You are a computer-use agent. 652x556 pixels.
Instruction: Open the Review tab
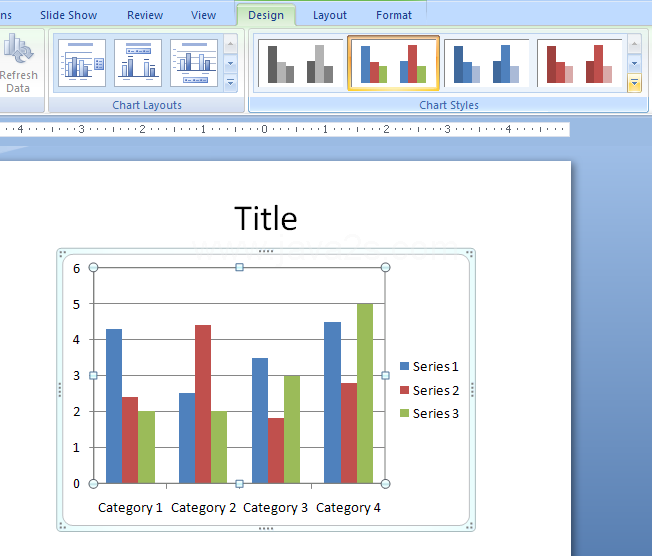click(145, 15)
